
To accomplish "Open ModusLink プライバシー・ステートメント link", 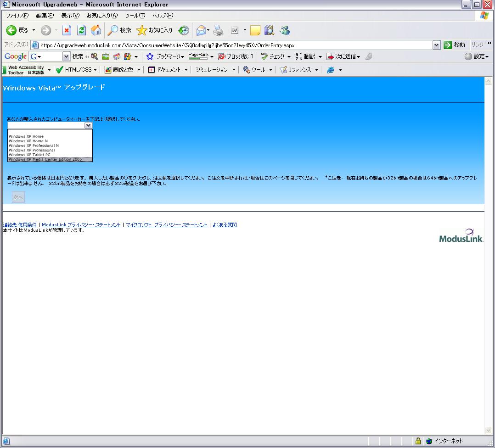I will click(81, 225).
